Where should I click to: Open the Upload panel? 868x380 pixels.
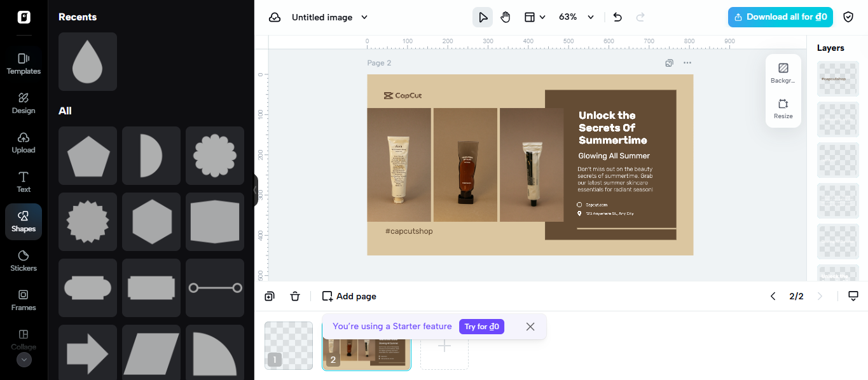23,142
